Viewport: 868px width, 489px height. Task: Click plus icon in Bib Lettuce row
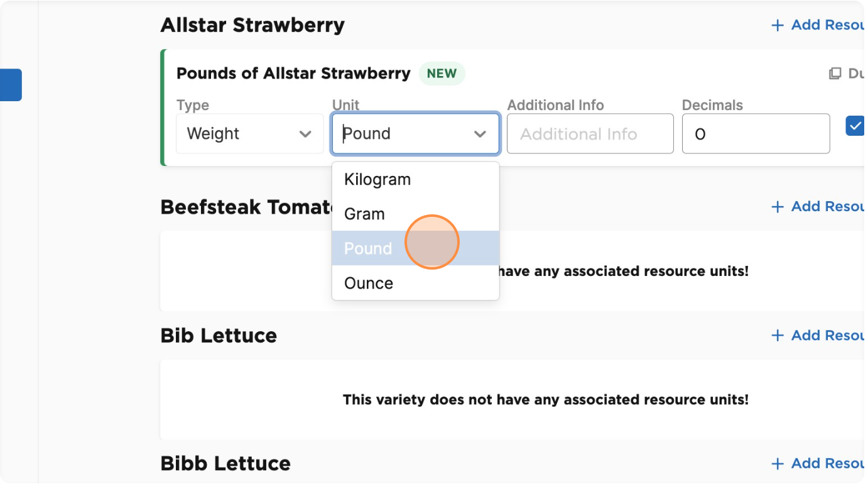point(778,336)
